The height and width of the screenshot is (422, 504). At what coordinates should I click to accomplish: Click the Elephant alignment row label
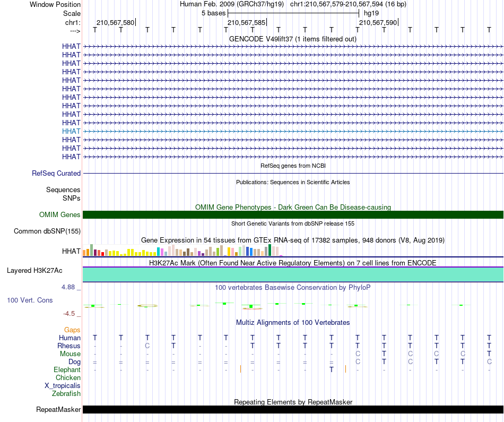[x=67, y=369]
